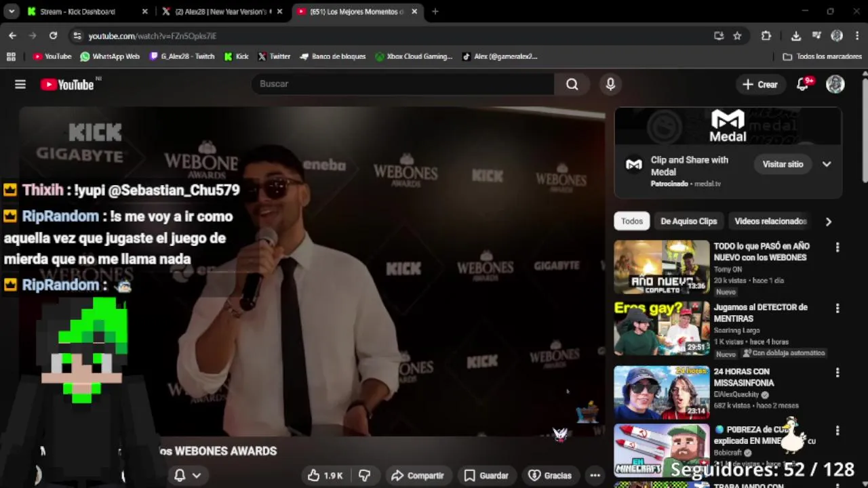The width and height of the screenshot is (868, 488).
Task: Expand the Medal ad chevron
Action: click(x=827, y=164)
